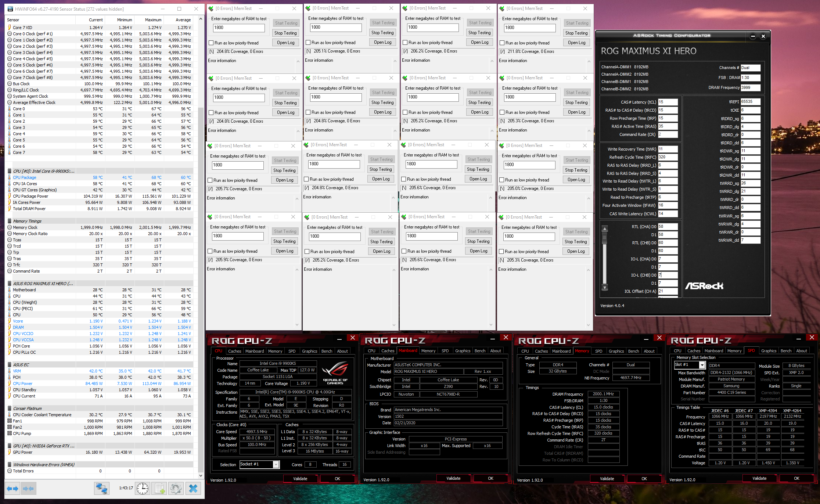
Task: Start HWiNFO logging sheet-plus icon
Action: [160, 489]
